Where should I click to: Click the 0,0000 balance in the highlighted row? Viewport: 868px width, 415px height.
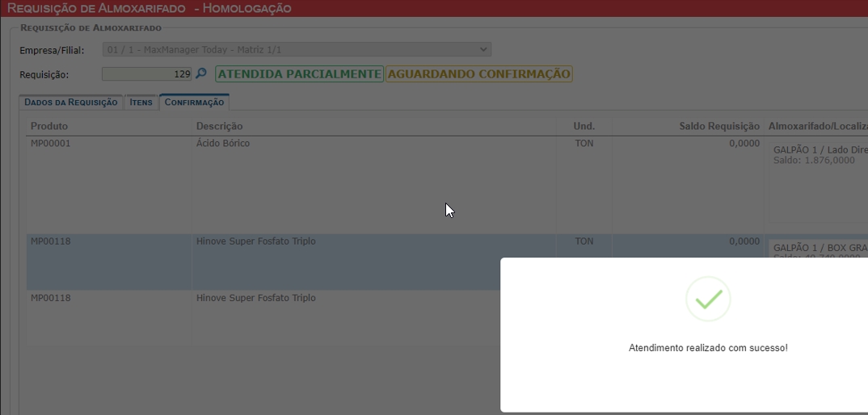(x=744, y=241)
